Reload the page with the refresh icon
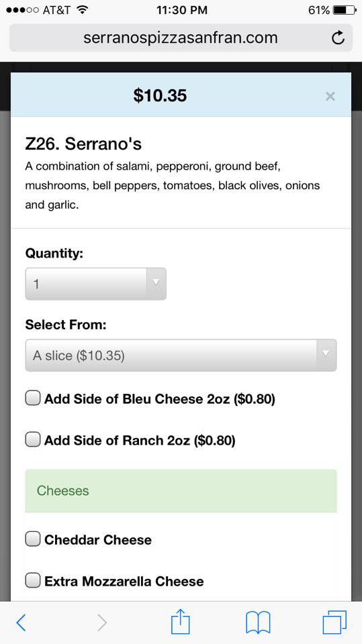Image resolution: width=362 pixels, height=644 pixels. (x=338, y=38)
